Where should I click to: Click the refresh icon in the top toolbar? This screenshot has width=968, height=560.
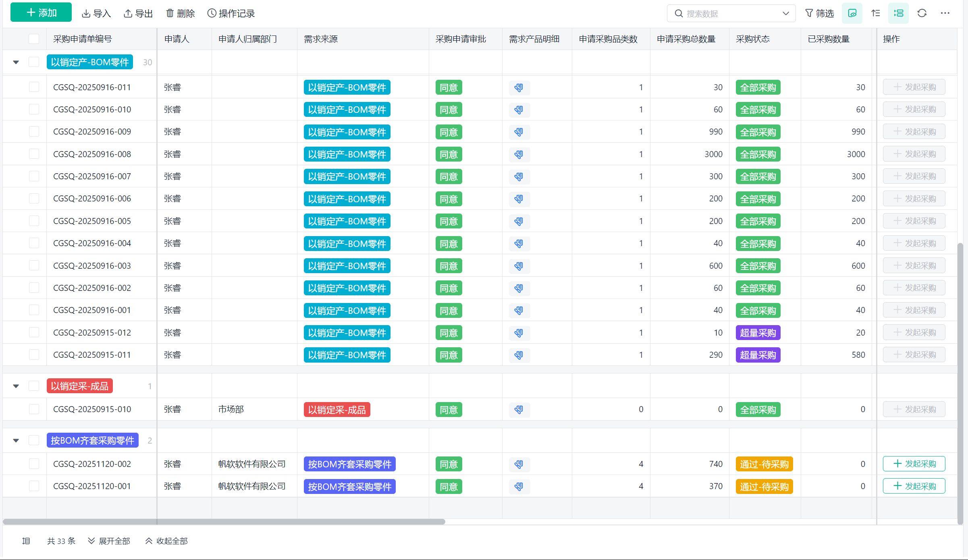click(x=922, y=13)
